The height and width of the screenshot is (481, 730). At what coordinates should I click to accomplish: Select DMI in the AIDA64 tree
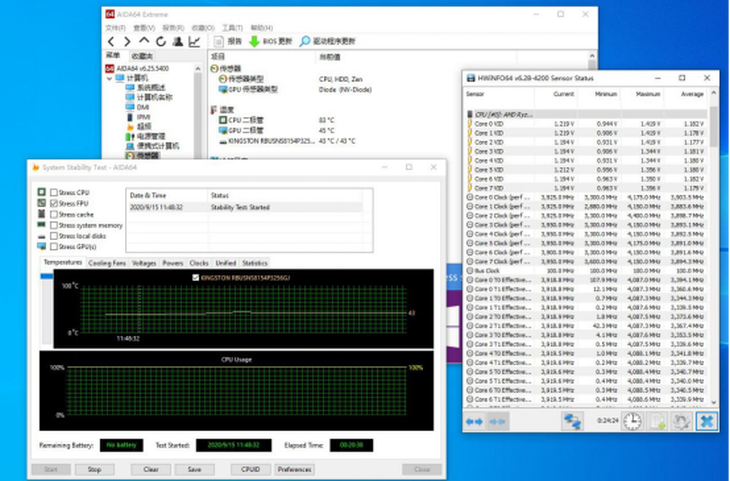click(143, 107)
